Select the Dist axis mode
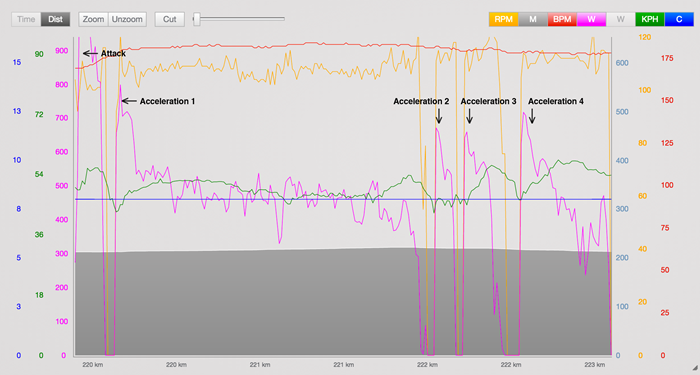This screenshot has width=700, height=375. (55, 19)
